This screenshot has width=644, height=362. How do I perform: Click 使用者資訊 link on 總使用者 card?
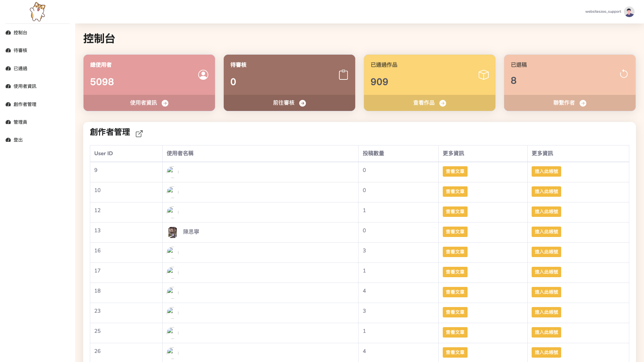pos(144,103)
